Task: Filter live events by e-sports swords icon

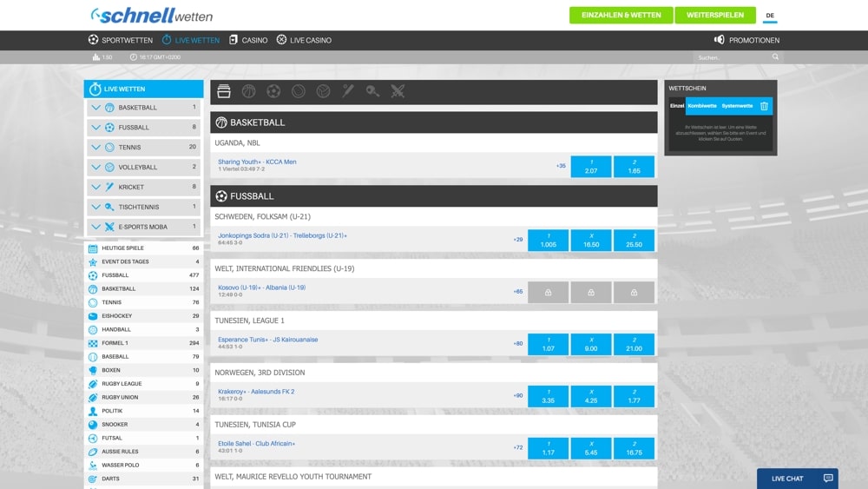Action: point(398,91)
